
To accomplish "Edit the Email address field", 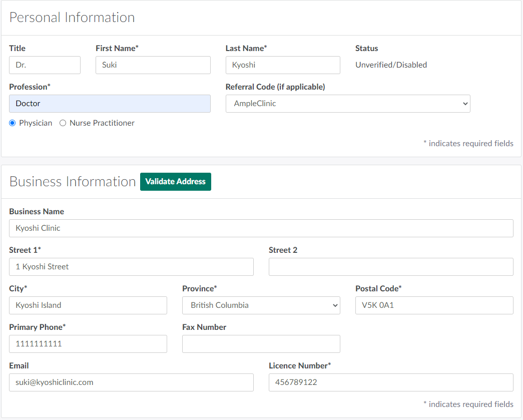I will click(x=131, y=382).
